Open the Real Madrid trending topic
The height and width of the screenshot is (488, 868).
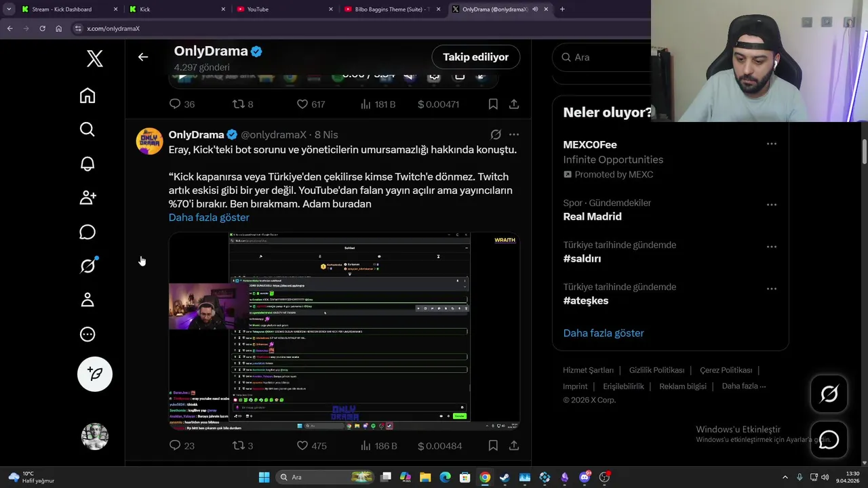point(592,217)
